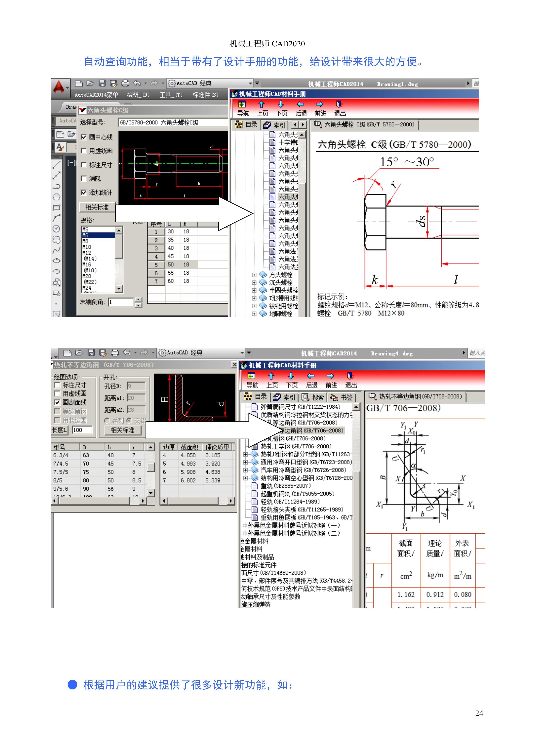Expand the 汽车用冷弯型钢 tree node

(x=245, y=470)
